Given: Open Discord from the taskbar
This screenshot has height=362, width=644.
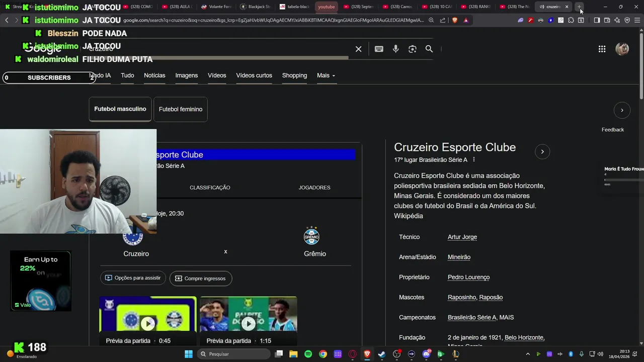Looking at the screenshot, I should (426, 354).
